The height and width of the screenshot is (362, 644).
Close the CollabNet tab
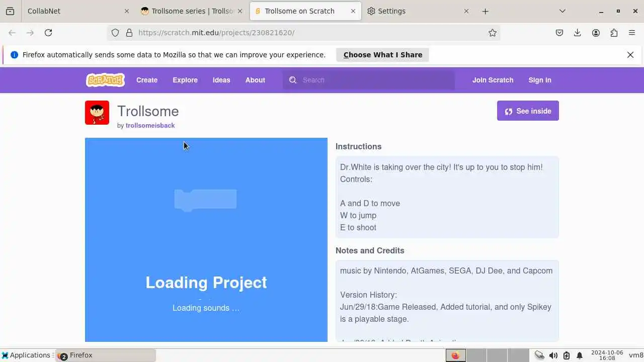point(127,11)
